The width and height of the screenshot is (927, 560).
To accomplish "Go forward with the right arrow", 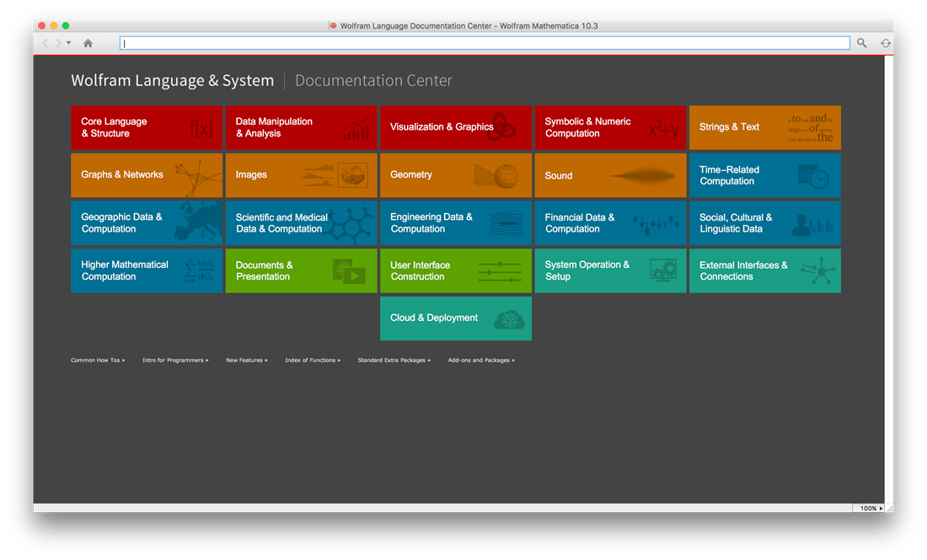I will 58,43.
